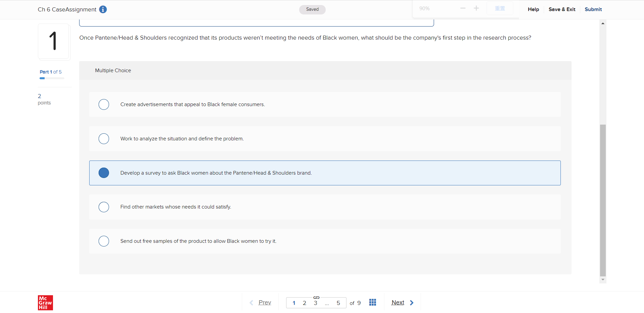Submit the assignment
The width and height of the screenshot is (644, 313).
pos(593,9)
